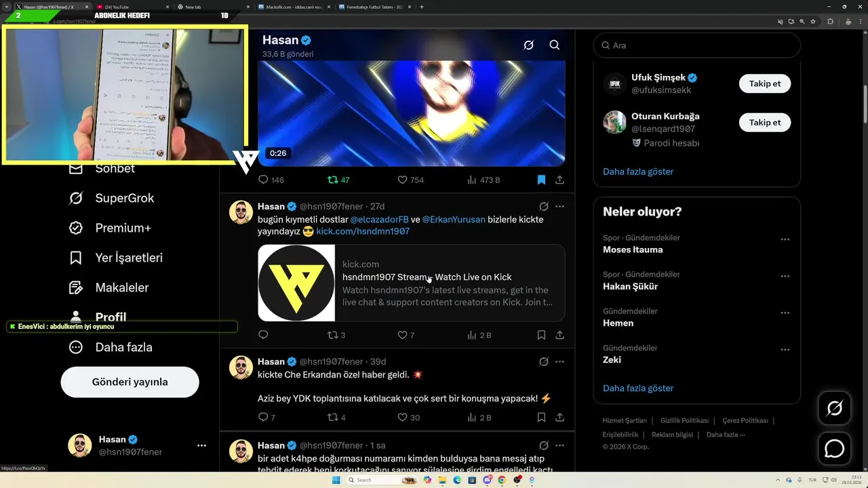Show more trends under Zeki
This screenshot has width=868, height=488.
[638, 388]
